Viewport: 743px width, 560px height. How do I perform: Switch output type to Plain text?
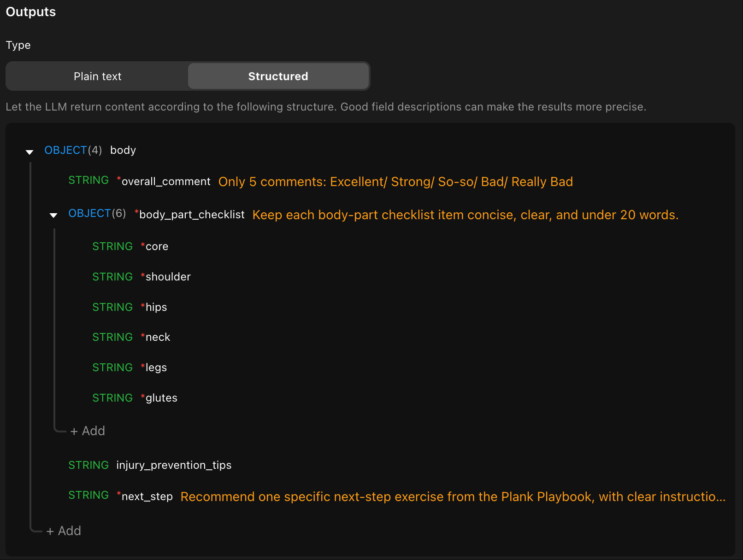tap(97, 76)
